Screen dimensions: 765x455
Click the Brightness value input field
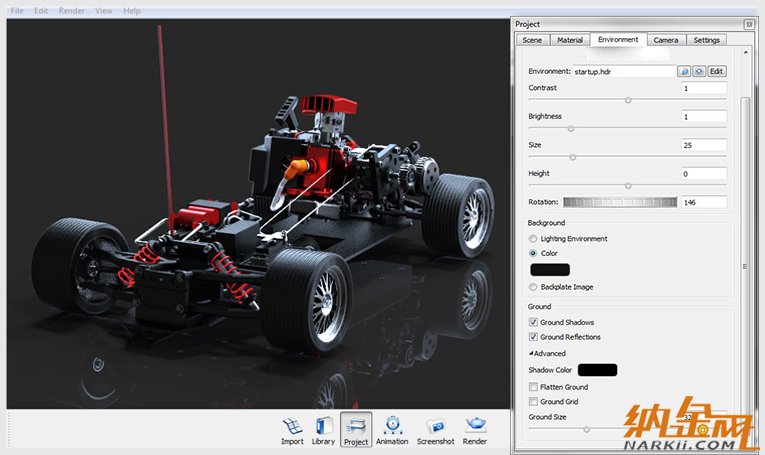pos(703,117)
